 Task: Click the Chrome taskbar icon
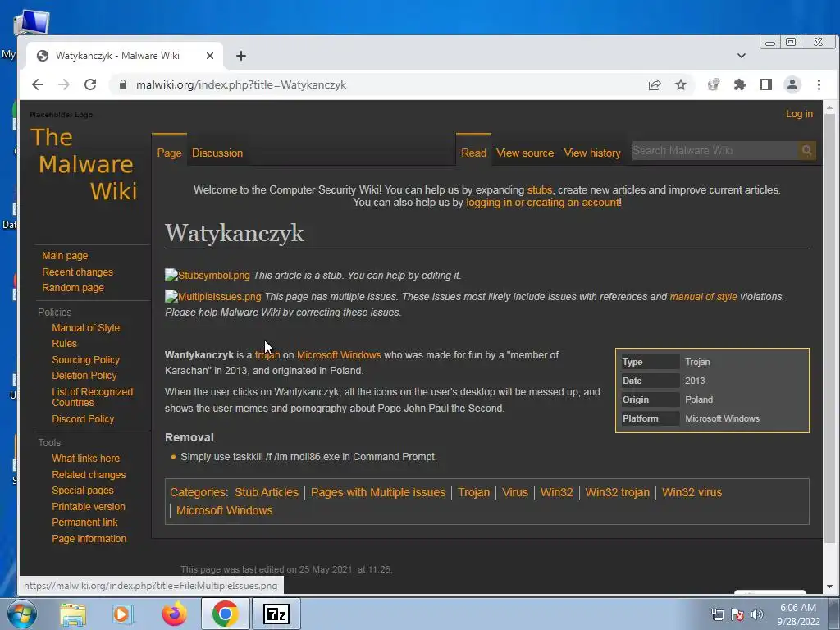click(x=225, y=614)
